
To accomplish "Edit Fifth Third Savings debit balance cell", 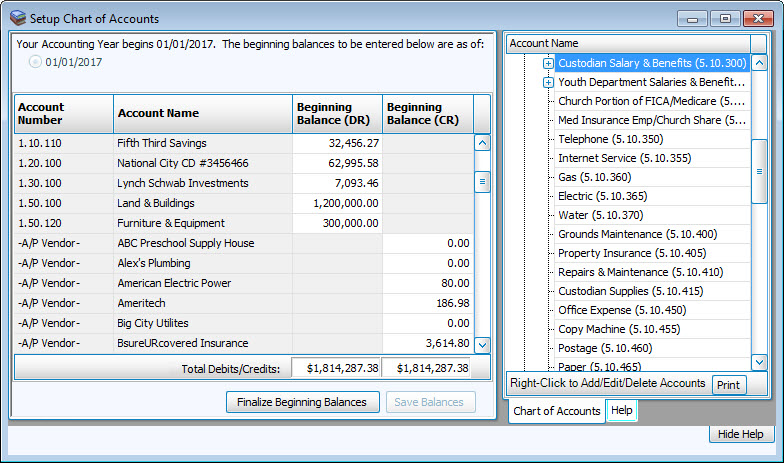I will click(x=337, y=144).
